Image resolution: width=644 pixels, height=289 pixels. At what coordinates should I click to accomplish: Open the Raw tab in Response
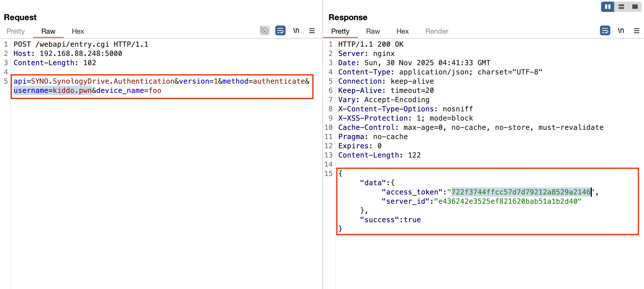[373, 31]
